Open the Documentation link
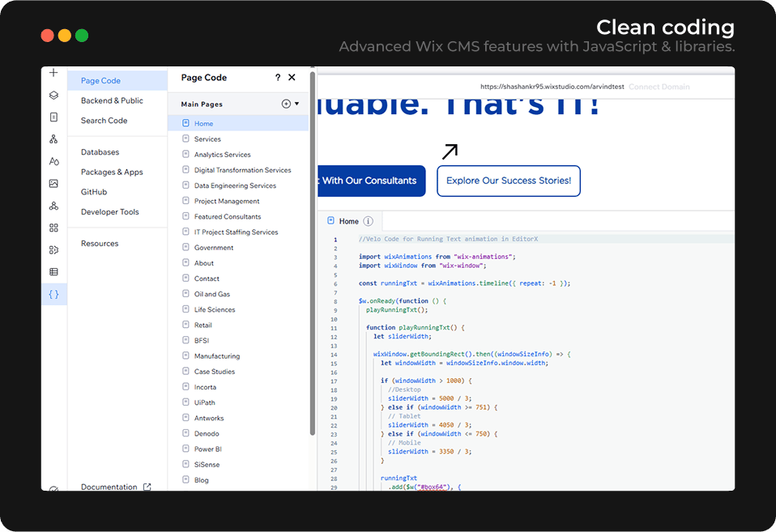The image size is (776, 532). coord(109,487)
